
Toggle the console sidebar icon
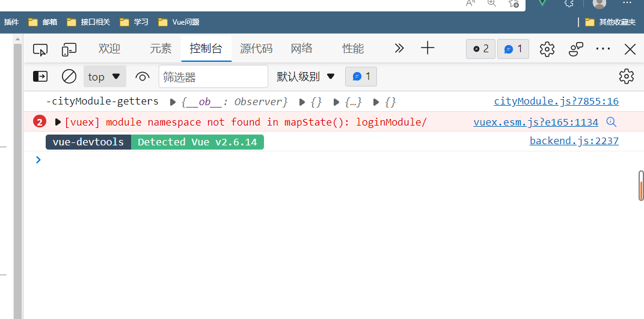[40, 76]
